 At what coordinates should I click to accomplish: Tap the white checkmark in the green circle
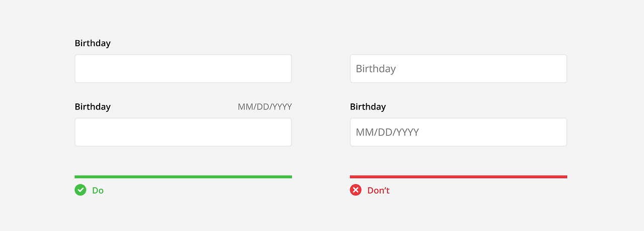coord(80,190)
